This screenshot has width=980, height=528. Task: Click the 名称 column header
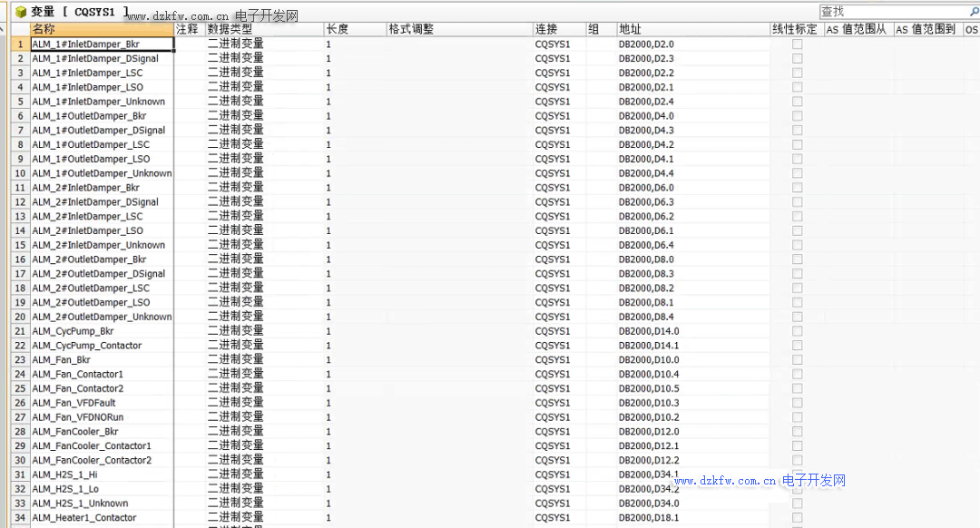(102, 29)
